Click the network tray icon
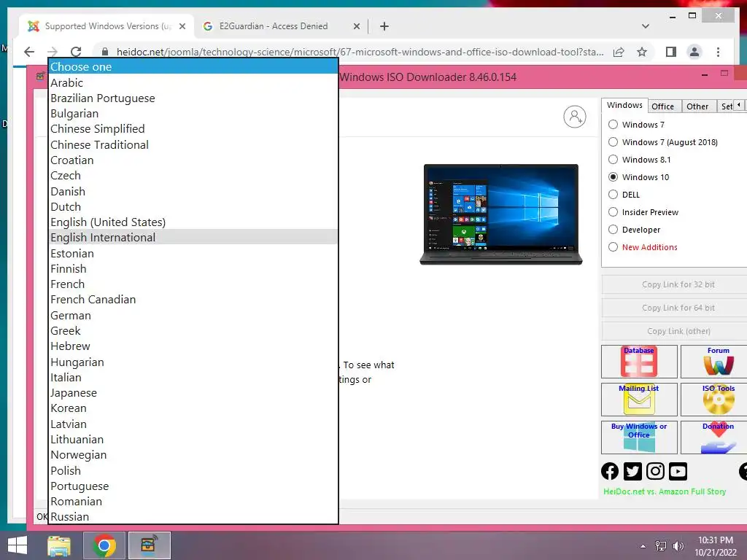The width and height of the screenshot is (747, 560). point(661,546)
